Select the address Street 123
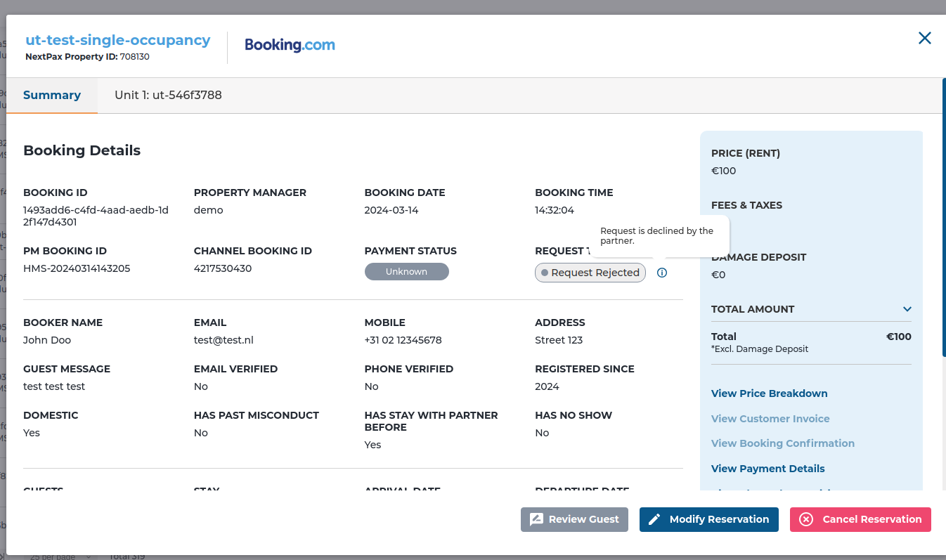 (x=559, y=340)
